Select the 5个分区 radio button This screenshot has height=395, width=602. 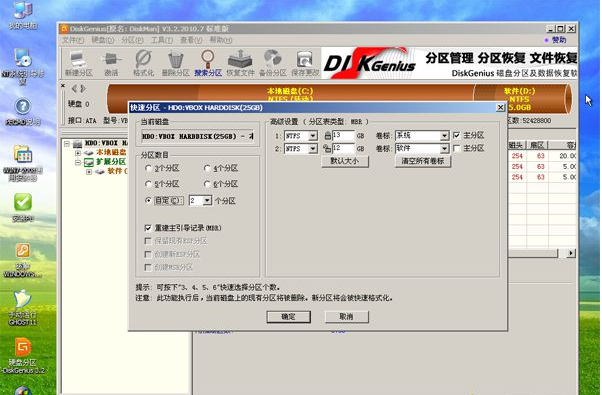pos(148,184)
